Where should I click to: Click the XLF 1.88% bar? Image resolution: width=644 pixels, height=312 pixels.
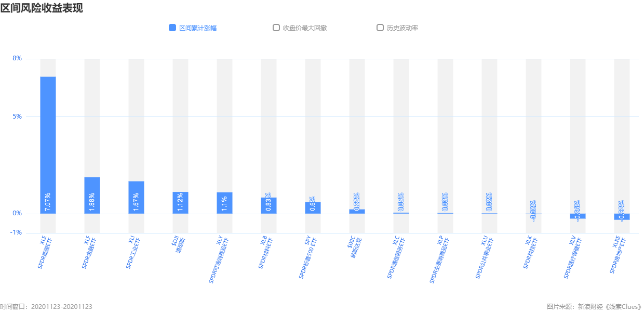point(92,196)
